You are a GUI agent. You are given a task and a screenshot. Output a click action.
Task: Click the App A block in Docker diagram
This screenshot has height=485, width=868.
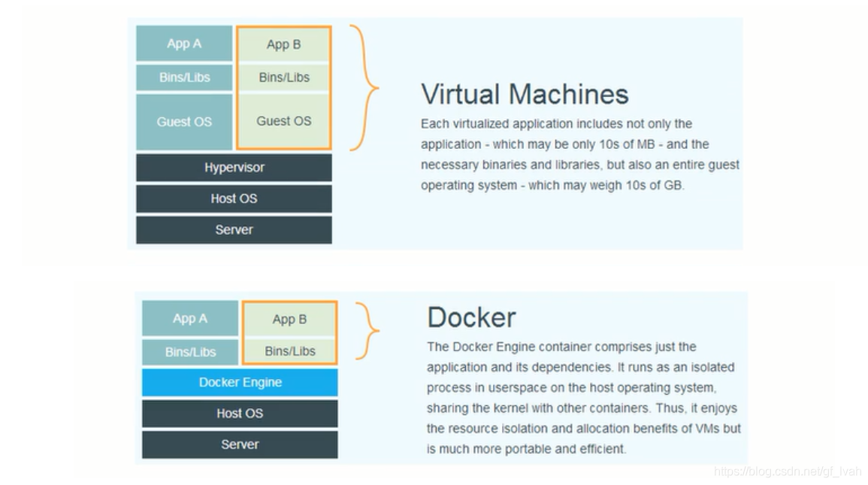point(190,318)
